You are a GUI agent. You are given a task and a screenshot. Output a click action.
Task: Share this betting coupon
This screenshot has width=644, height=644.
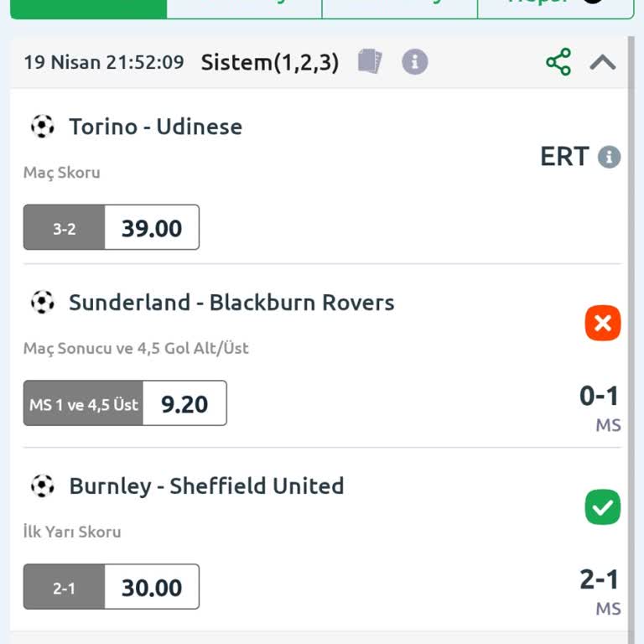point(558,62)
